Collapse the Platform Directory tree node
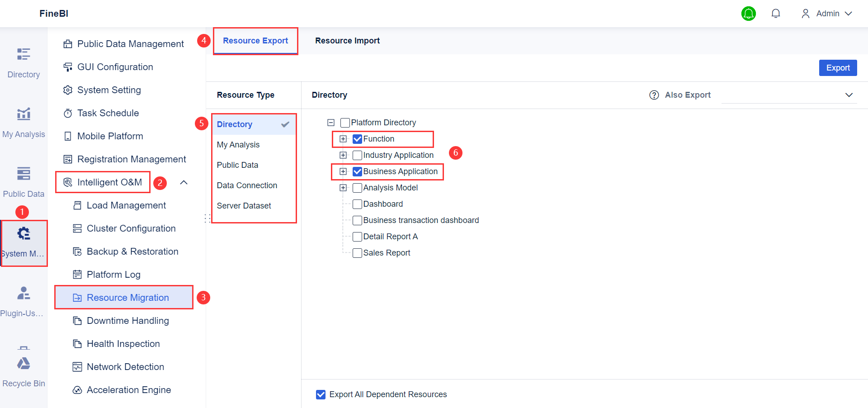Viewport: 868px width, 408px height. point(331,123)
